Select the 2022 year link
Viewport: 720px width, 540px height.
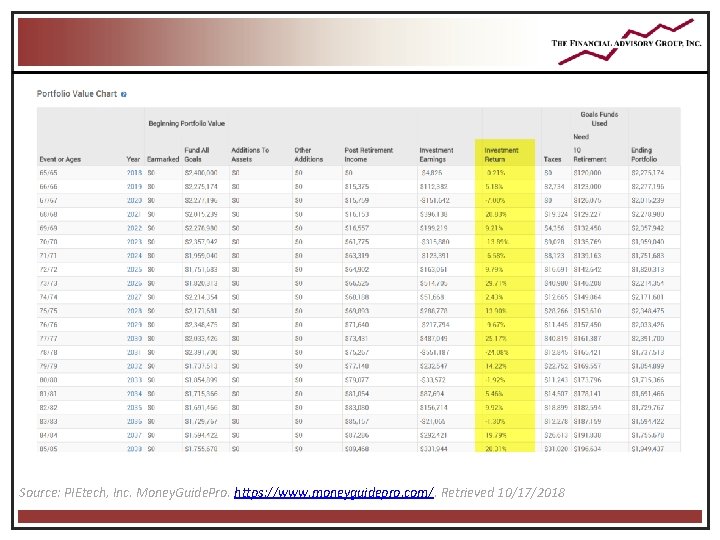point(134,228)
